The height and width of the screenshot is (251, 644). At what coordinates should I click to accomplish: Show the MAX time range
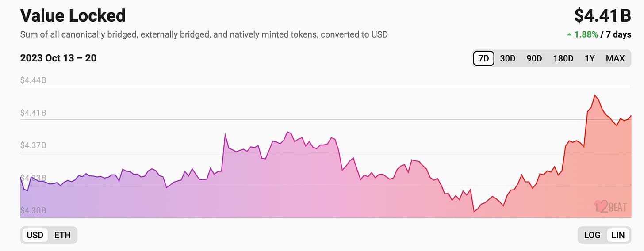point(615,58)
